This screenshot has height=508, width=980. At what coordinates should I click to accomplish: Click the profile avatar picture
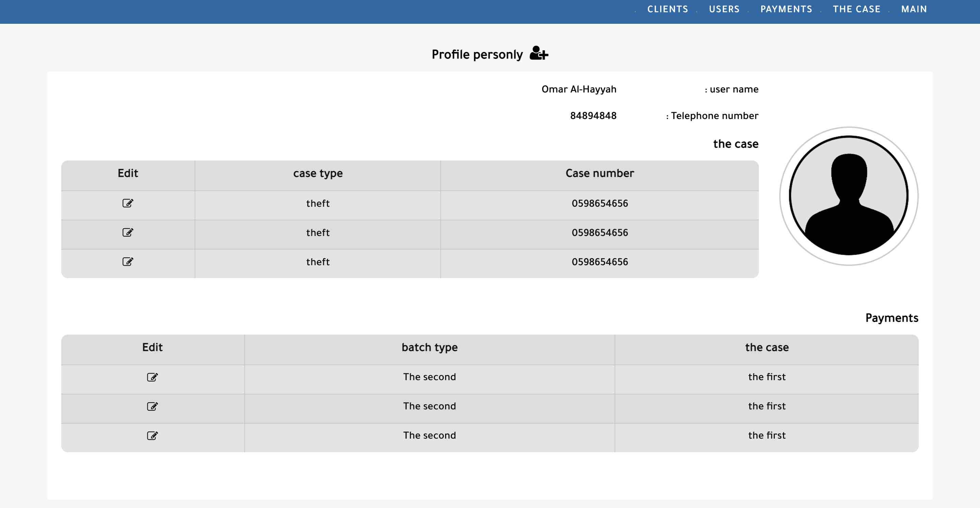pyautogui.click(x=848, y=196)
